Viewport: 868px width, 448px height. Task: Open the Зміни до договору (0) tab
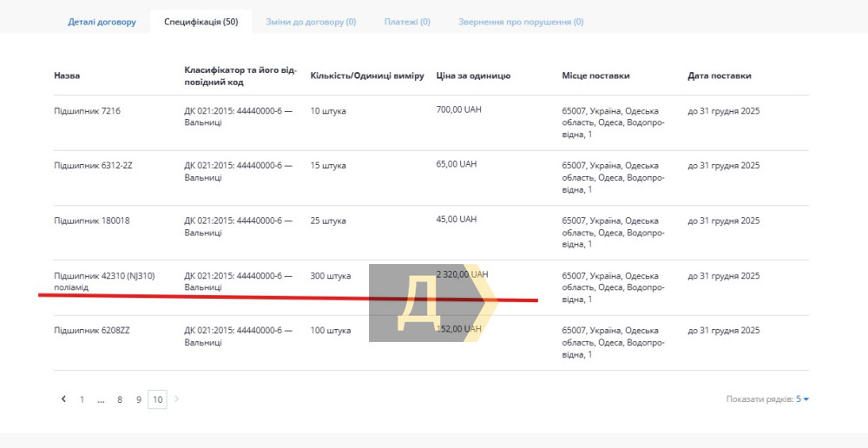311,22
